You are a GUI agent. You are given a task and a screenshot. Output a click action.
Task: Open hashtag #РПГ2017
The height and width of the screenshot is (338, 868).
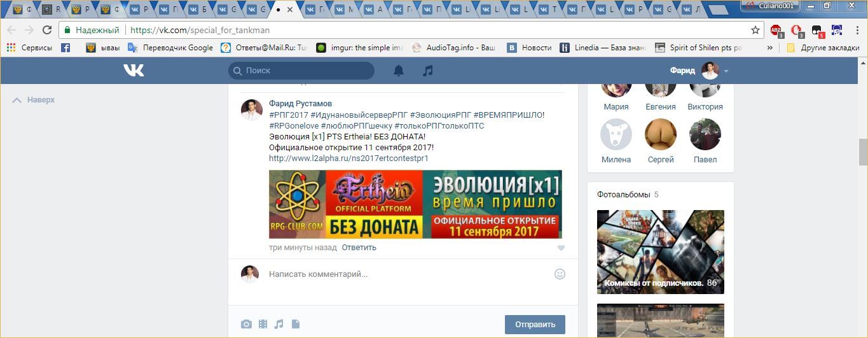pos(289,115)
